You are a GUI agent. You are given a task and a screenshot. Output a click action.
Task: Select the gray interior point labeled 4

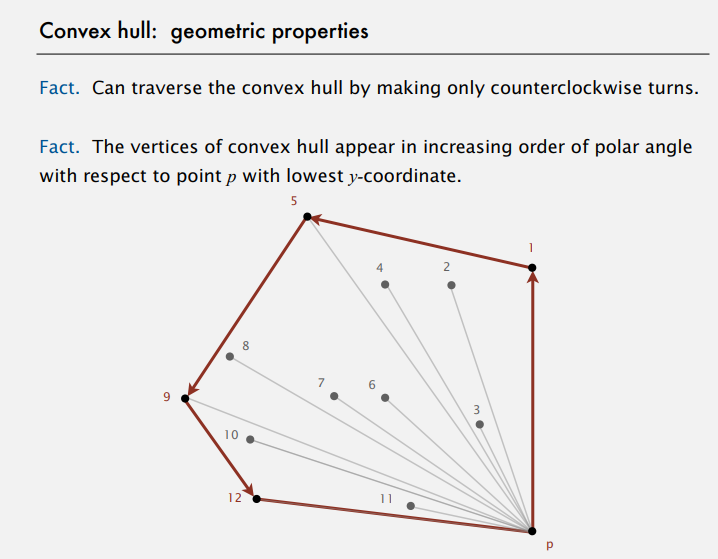385,285
